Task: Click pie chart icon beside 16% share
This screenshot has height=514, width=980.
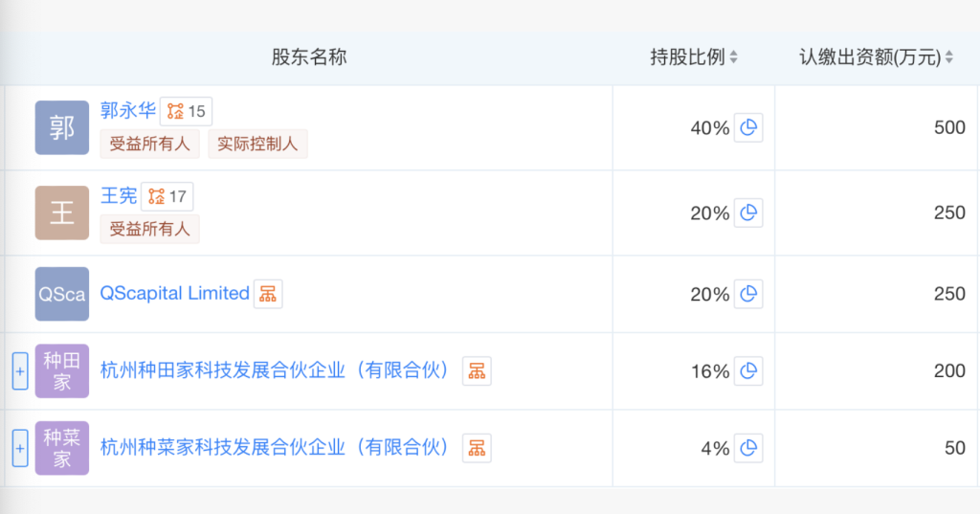Action: (748, 371)
